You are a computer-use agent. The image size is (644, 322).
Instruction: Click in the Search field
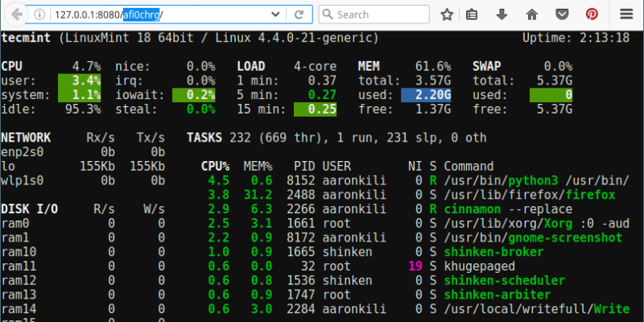[x=374, y=14]
